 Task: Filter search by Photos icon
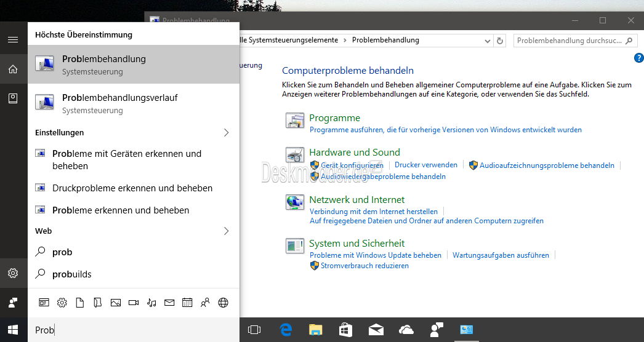coord(116,303)
